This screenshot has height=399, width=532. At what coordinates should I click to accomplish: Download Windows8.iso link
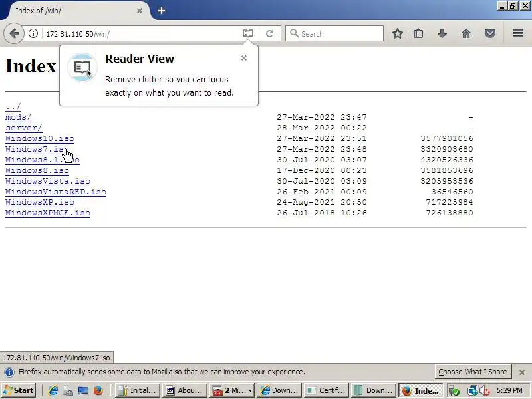coord(37,170)
